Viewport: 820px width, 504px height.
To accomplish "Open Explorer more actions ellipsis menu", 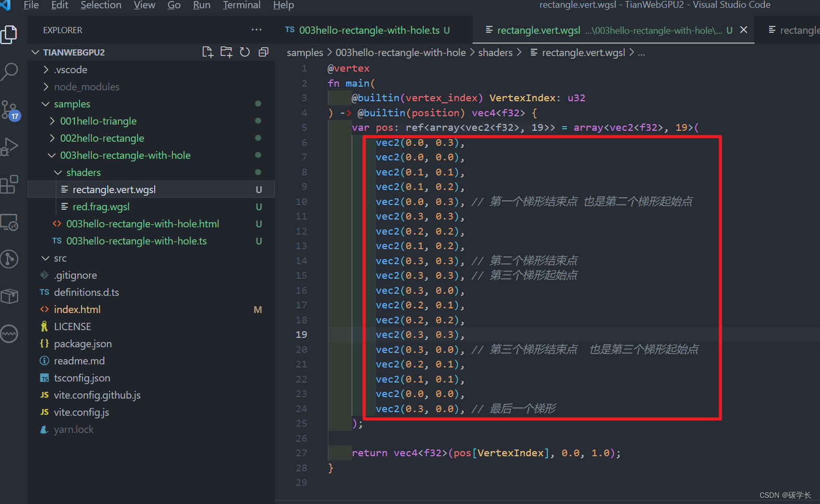I will click(x=257, y=30).
